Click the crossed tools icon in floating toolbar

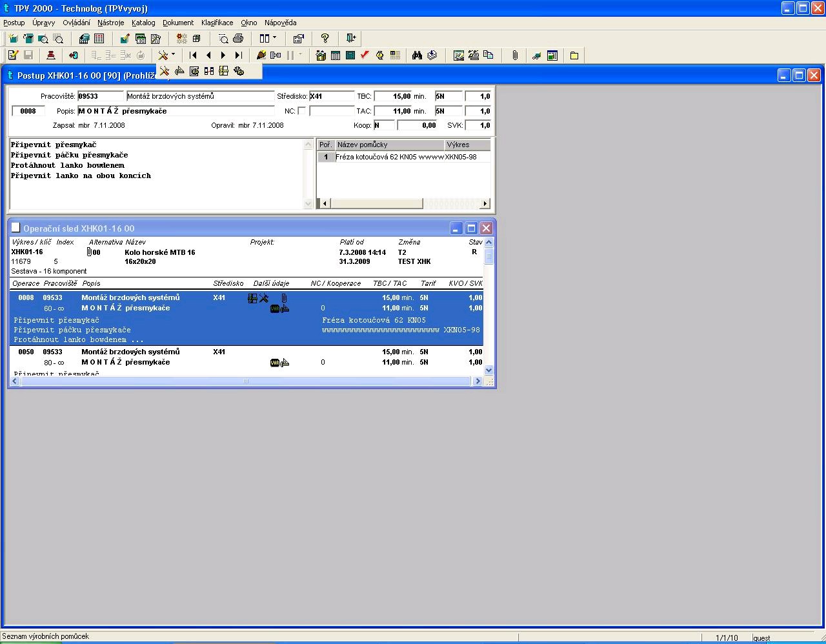[x=165, y=71]
